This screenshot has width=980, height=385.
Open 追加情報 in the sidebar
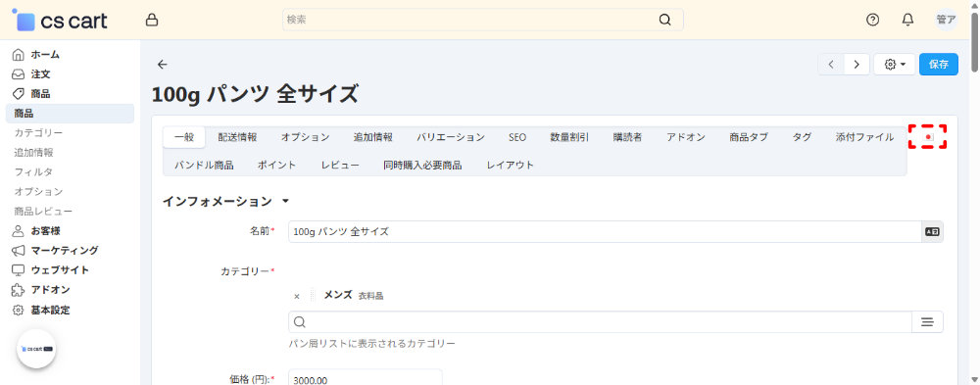pos(33,153)
